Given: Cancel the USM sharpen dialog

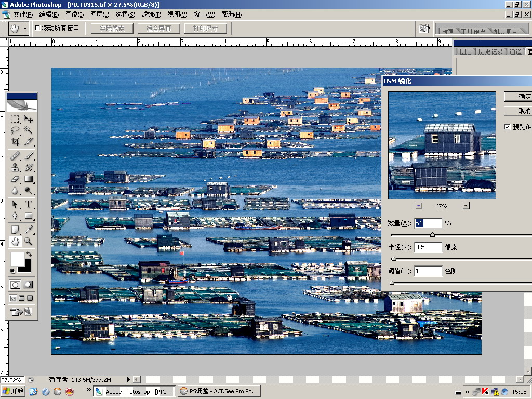Looking at the screenshot, I should [518, 111].
